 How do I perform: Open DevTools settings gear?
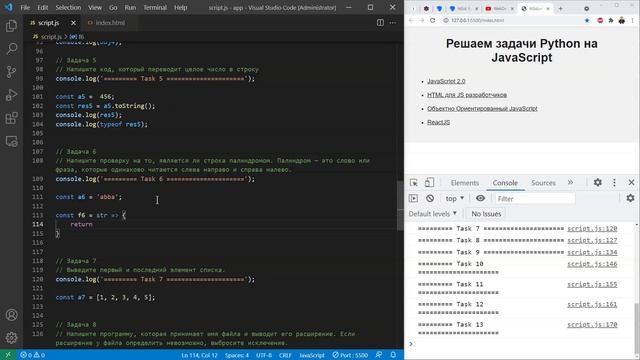click(x=598, y=182)
